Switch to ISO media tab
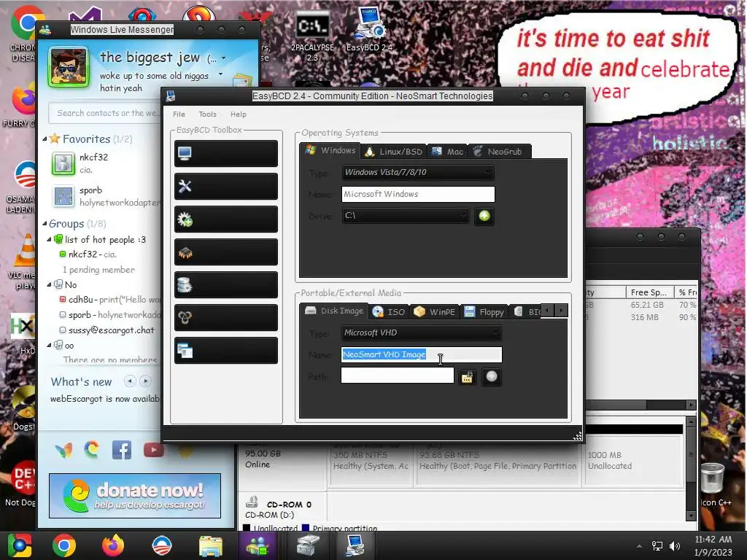 tap(389, 312)
